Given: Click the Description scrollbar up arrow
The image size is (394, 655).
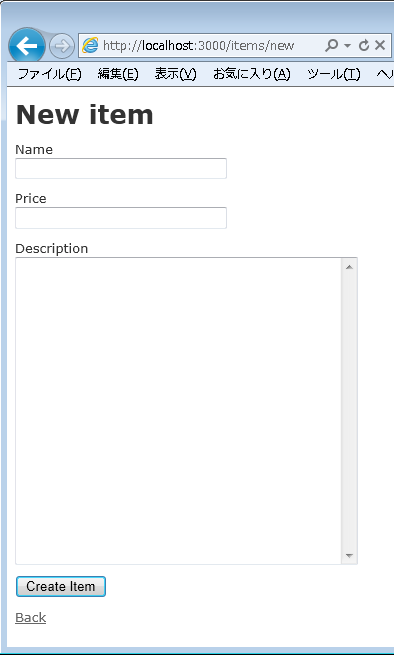Looking at the screenshot, I should click(x=349, y=267).
